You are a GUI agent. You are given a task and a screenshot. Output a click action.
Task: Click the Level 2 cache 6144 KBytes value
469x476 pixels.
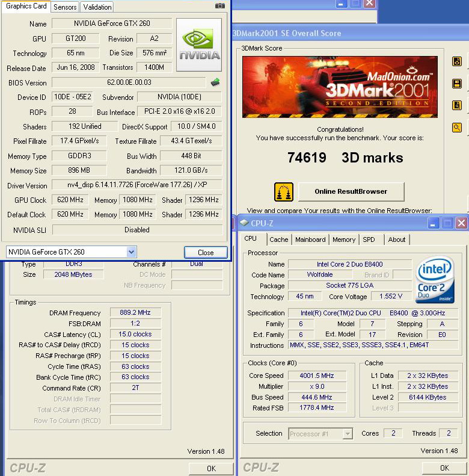click(428, 397)
